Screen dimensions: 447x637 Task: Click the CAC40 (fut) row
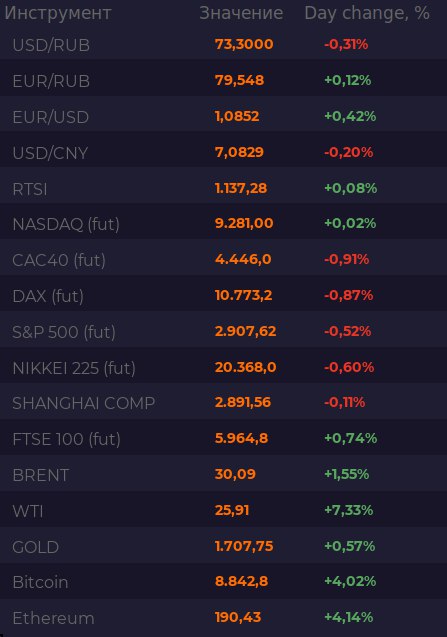coord(224,260)
